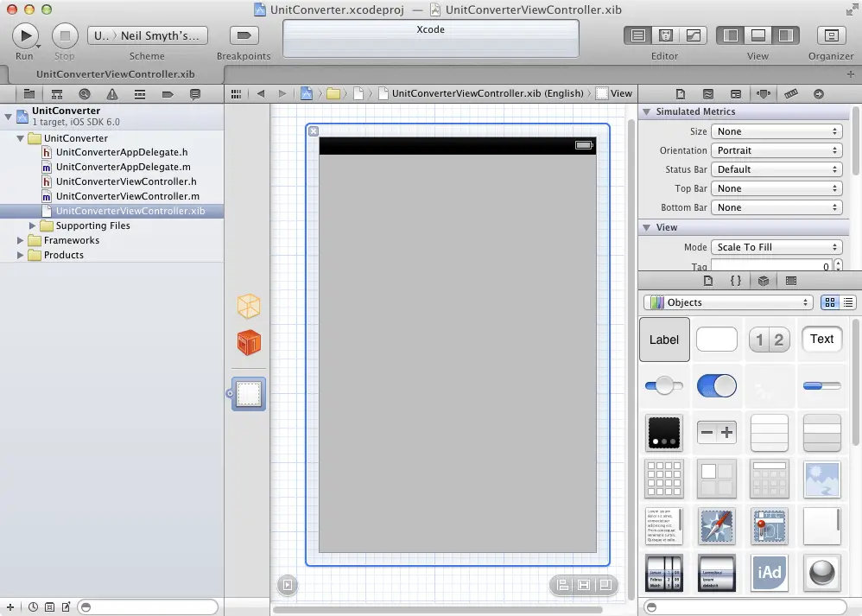This screenshot has width=862, height=616.
Task: Toggle the Switch object in library
Action: point(716,385)
